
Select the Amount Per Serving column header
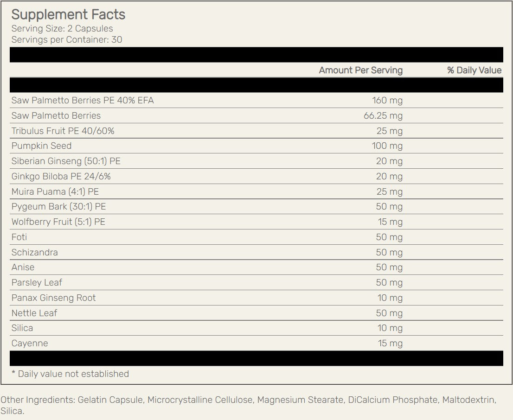[360, 70]
